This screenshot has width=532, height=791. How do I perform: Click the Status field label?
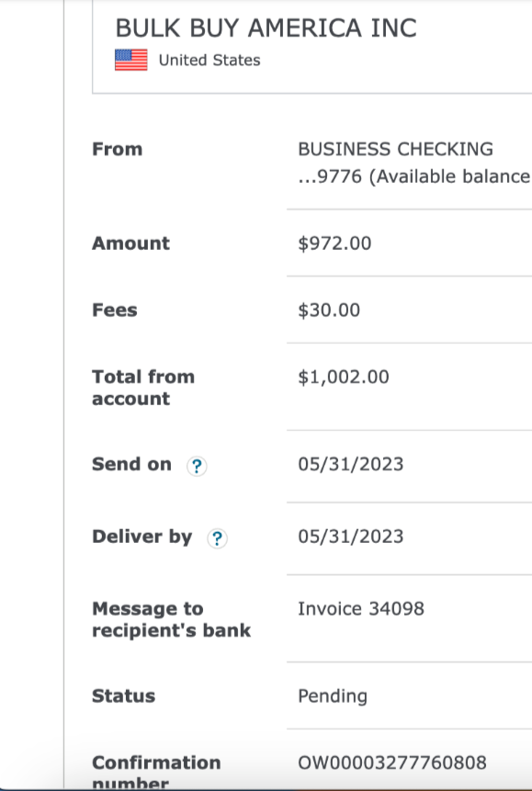point(124,696)
